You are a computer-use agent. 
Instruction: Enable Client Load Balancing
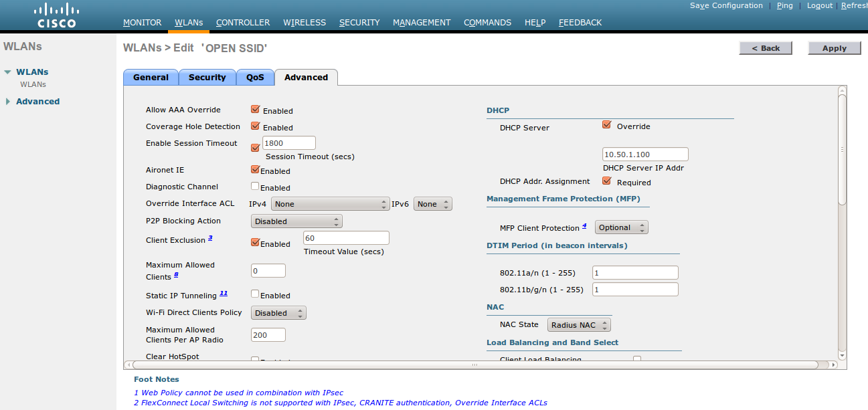(x=636, y=358)
